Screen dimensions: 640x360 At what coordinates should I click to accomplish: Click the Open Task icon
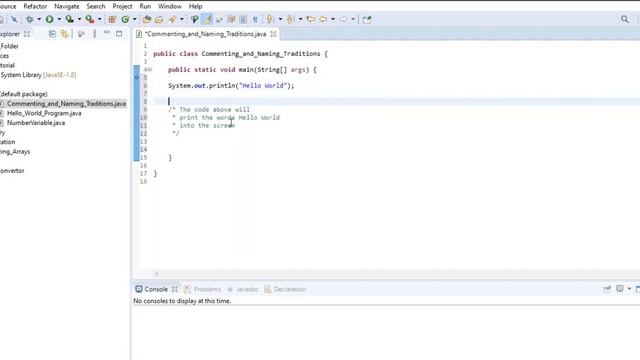tap(159, 19)
